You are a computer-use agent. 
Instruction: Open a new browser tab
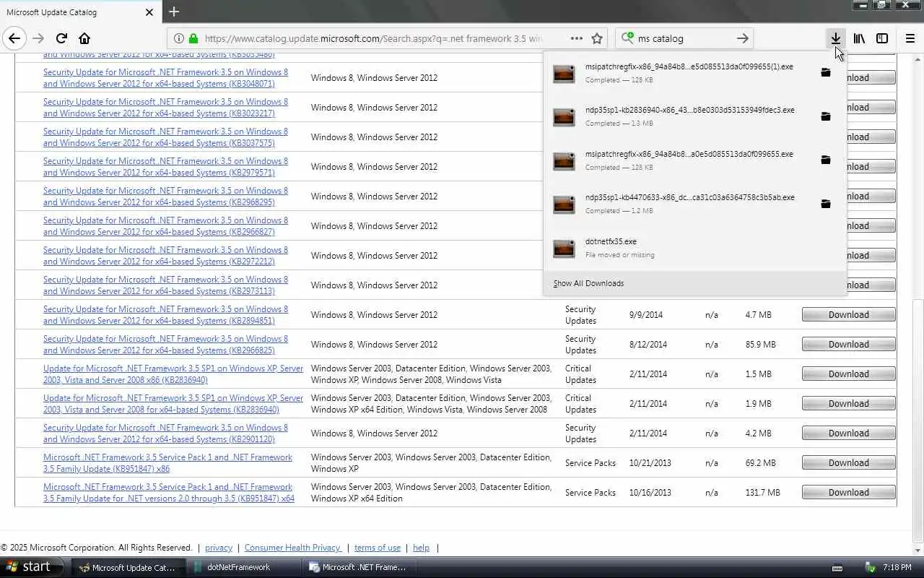click(174, 12)
